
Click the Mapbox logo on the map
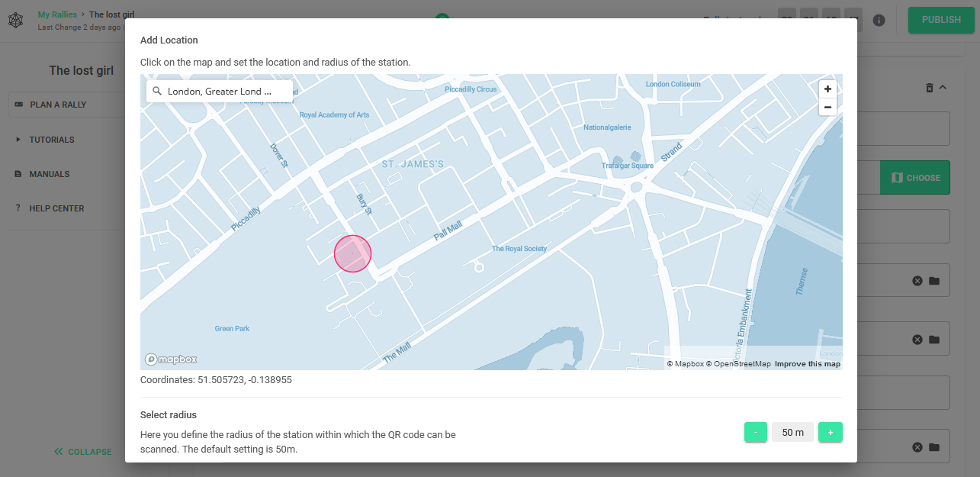[172, 359]
